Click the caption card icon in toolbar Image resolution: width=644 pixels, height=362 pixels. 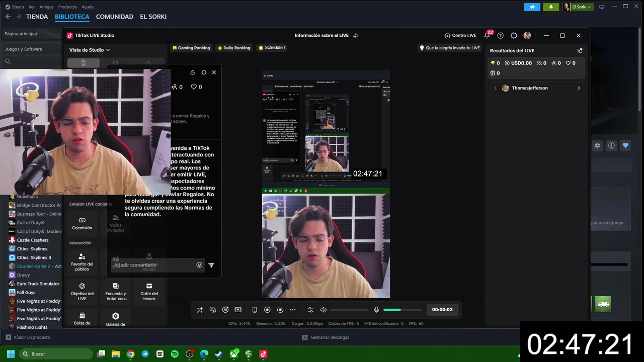tap(238, 310)
